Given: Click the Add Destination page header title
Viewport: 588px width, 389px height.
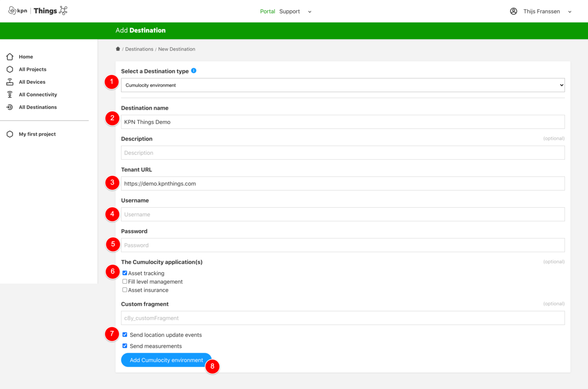Looking at the screenshot, I should pyautogui.click(x=141, y=30).
